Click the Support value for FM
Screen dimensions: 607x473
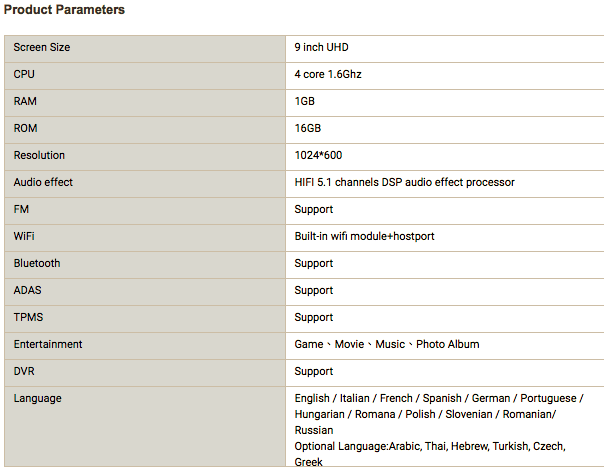314,210
